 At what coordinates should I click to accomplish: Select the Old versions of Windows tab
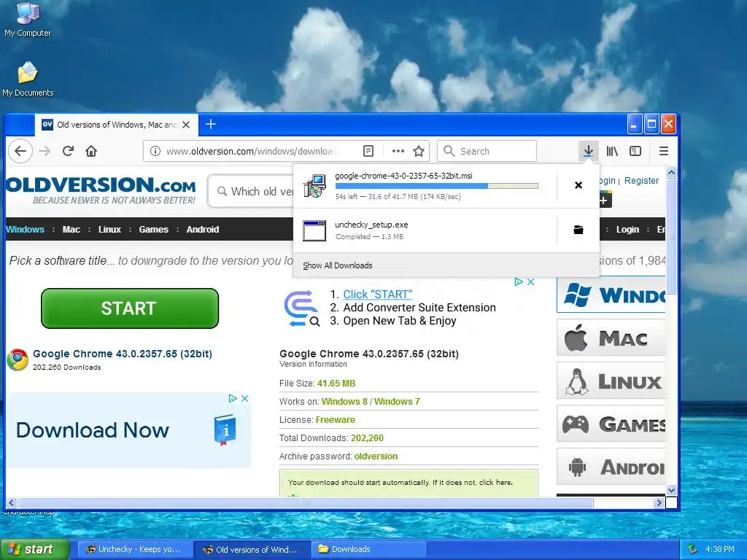click(117, 125)
